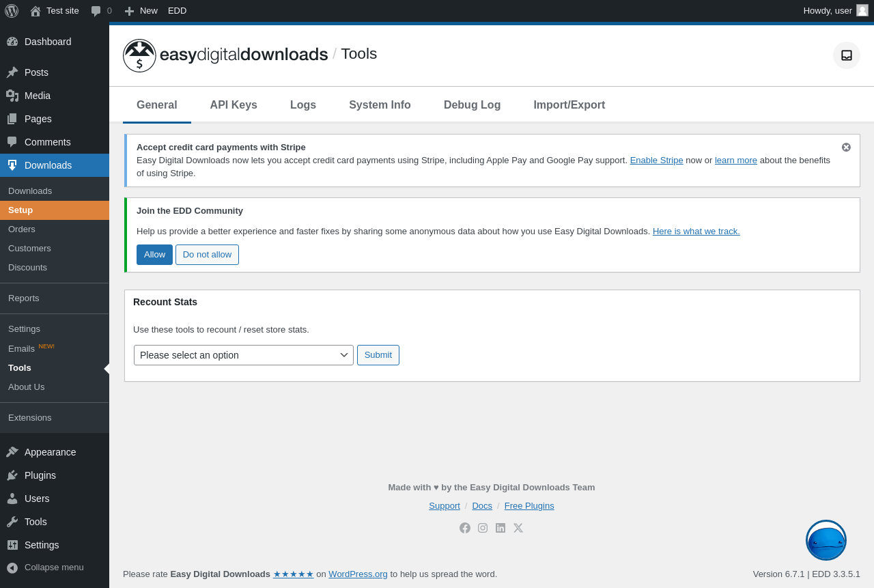Follow the Enable Stripe link

[x=657, y=160]
